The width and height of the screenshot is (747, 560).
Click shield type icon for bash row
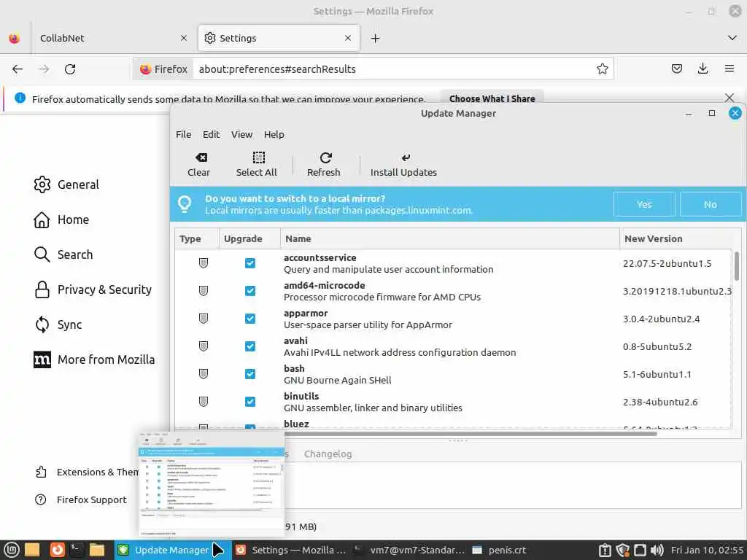coord(204,374)
